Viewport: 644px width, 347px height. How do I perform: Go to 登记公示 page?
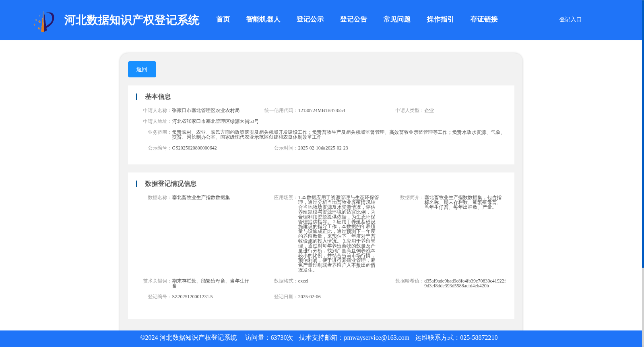310,19
